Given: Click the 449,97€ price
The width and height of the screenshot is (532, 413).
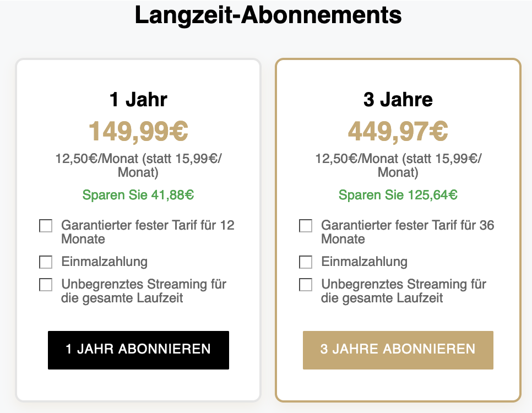Looking at the screenshot, I should [x=398, y=132].
